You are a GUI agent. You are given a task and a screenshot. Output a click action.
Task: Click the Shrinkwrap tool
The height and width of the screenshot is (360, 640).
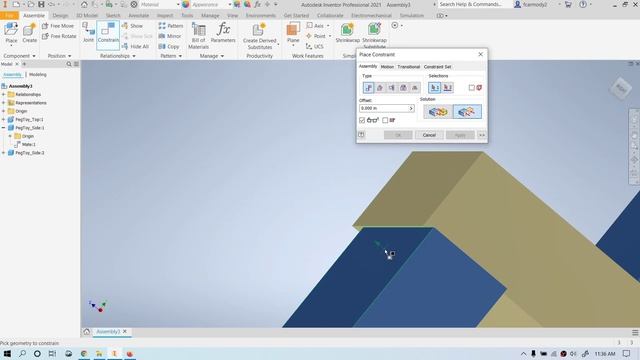347,33
